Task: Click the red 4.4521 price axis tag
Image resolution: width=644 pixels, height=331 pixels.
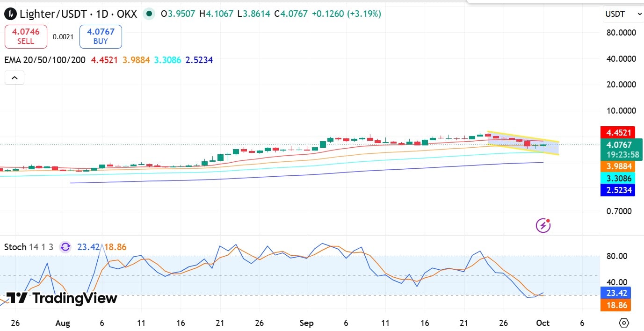Action: 619,132
